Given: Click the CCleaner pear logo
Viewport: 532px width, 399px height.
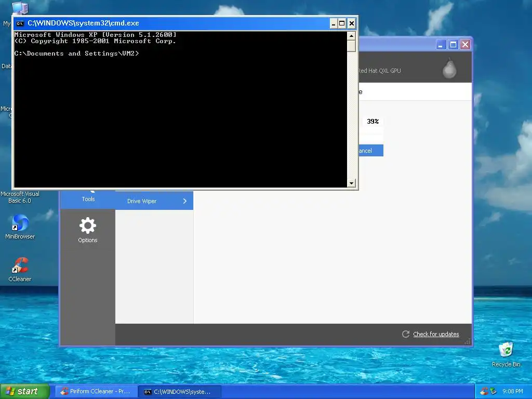Looking at the screenshot, I should click(x=449, y=69).
